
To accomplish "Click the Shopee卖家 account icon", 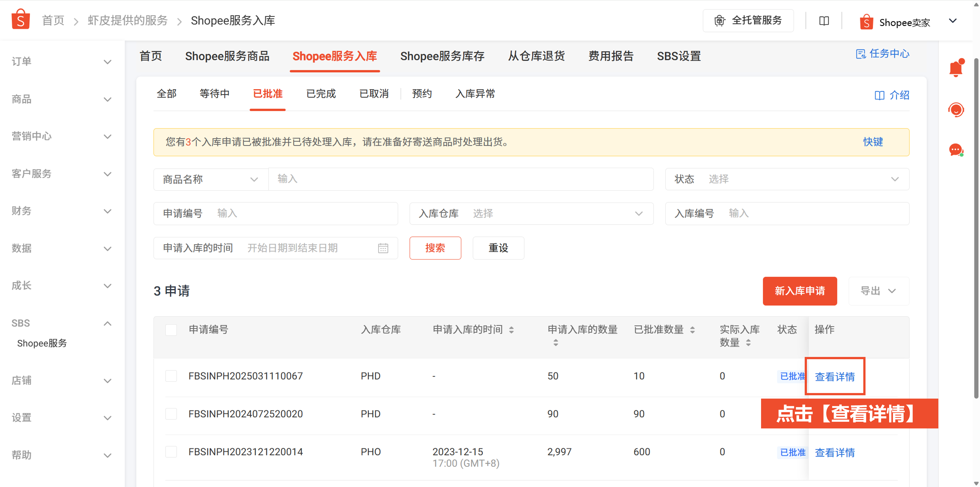I will 866,22.
